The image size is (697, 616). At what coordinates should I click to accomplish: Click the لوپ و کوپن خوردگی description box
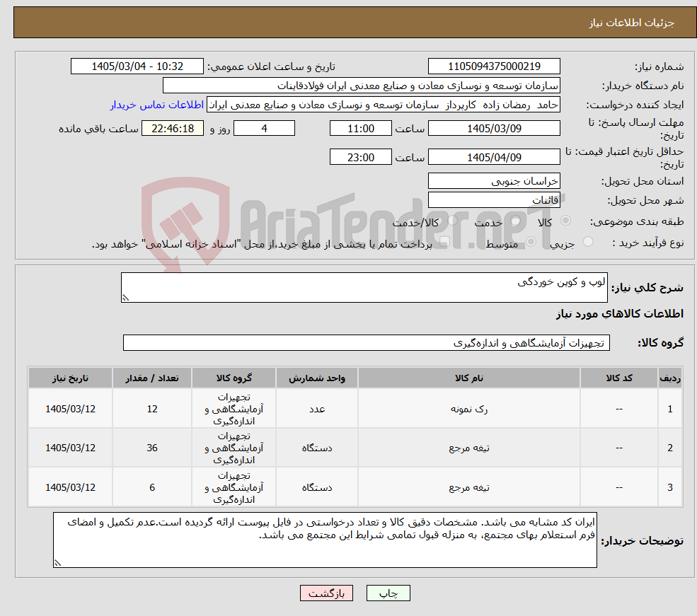[x=364, y=287]
